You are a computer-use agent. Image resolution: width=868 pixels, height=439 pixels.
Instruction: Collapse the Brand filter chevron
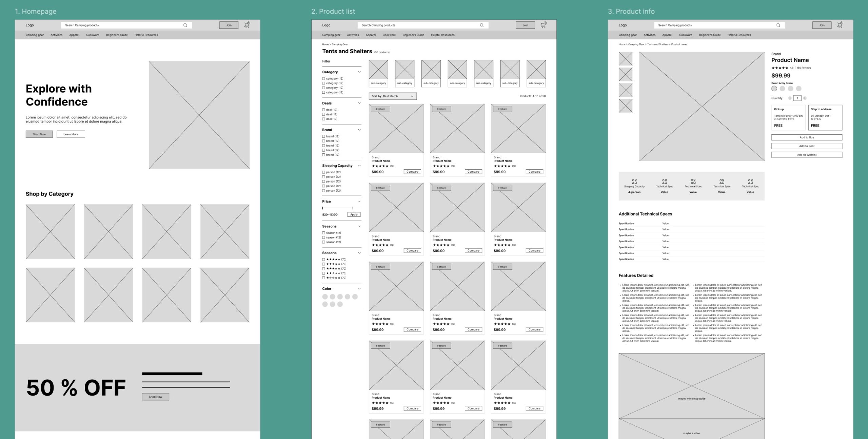tap(359, 130)
